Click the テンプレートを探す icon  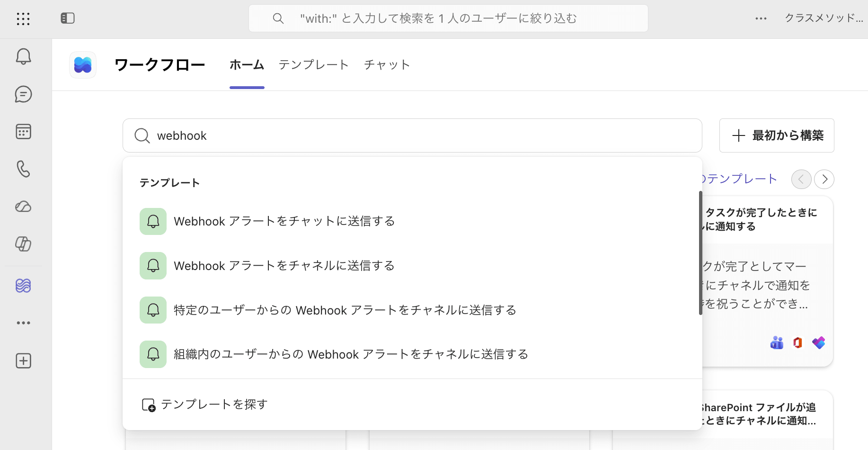coord(149,405)
